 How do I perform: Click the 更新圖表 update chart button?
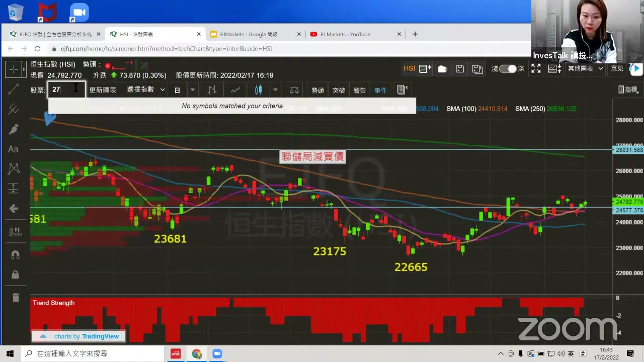tap(103, 89)
